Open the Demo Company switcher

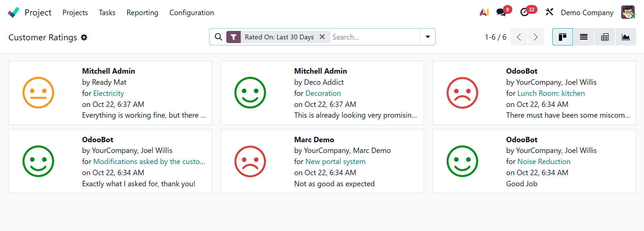[587, 12]
